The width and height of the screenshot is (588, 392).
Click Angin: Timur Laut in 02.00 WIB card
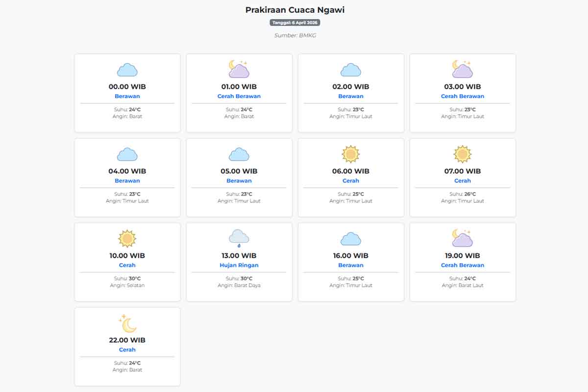click(x=351, y=117)
